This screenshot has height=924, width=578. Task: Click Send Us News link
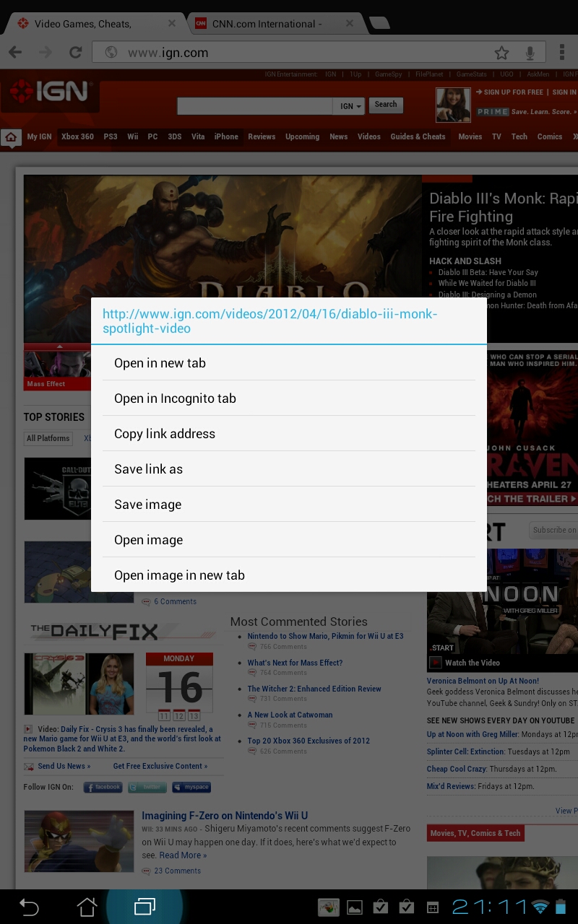64,766
